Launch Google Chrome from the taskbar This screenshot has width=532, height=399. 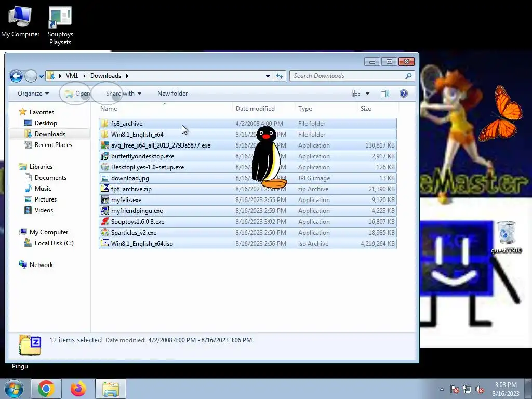tap(46, 389)
